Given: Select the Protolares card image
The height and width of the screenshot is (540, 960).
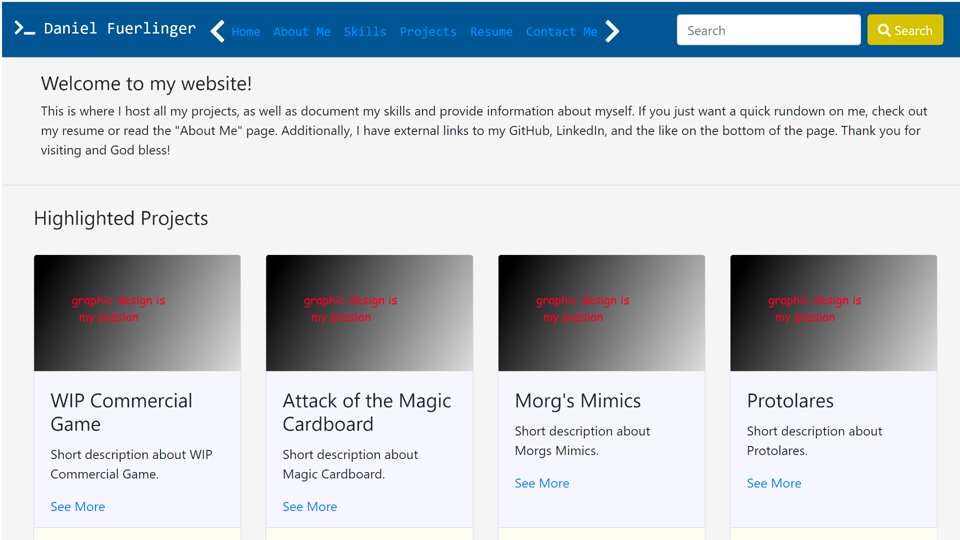Looking at the screenshot, I should 833,313.
